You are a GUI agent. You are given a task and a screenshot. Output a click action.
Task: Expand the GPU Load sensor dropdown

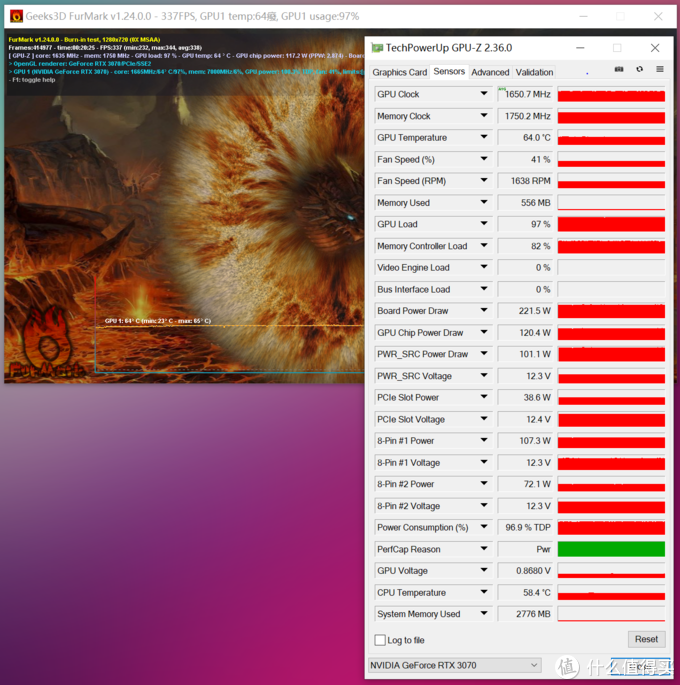[484, 223]
